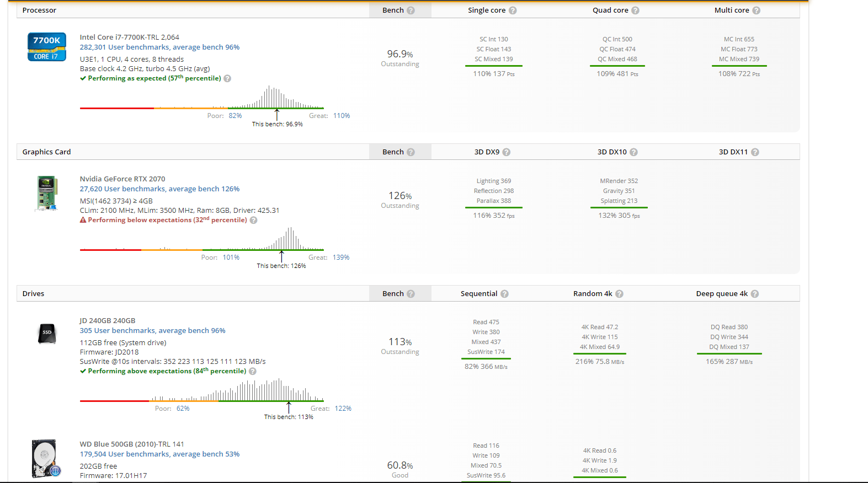Screen dimensions: 868x483
Task: Click the Quad core help icon
Action: click(x=635, y=10)
